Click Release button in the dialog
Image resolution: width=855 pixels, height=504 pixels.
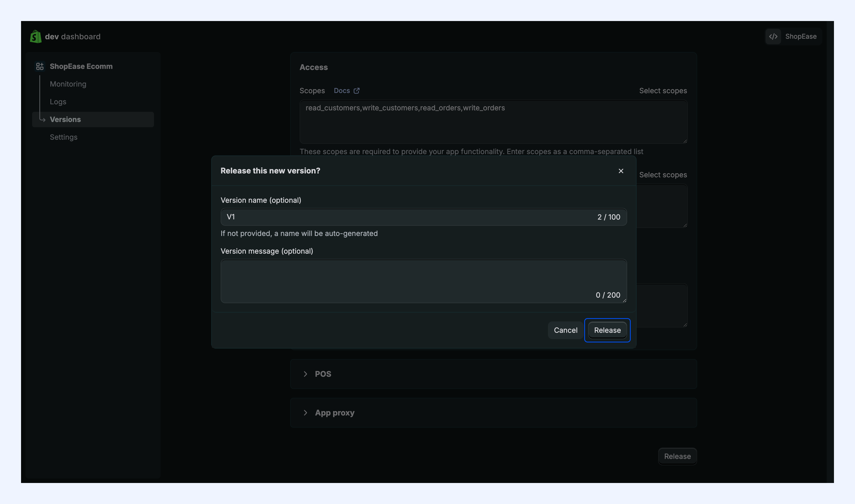click(x=607, y=330)
